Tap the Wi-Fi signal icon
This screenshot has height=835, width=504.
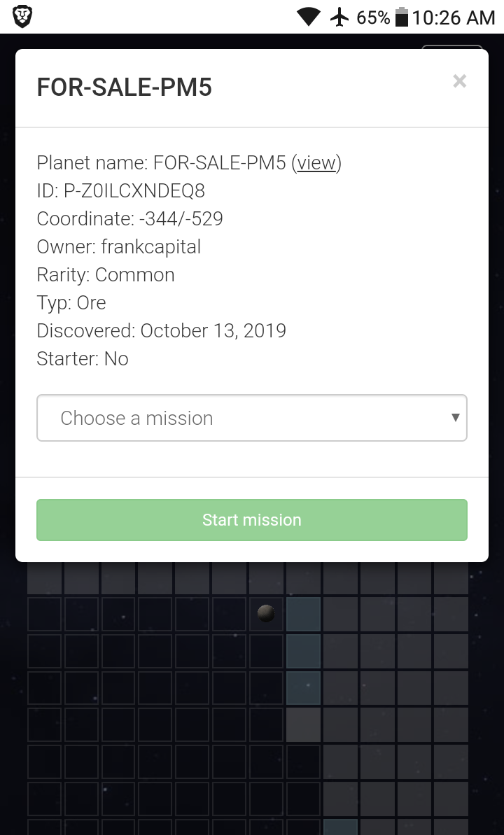pyautogui.click(x=308, y=17)
